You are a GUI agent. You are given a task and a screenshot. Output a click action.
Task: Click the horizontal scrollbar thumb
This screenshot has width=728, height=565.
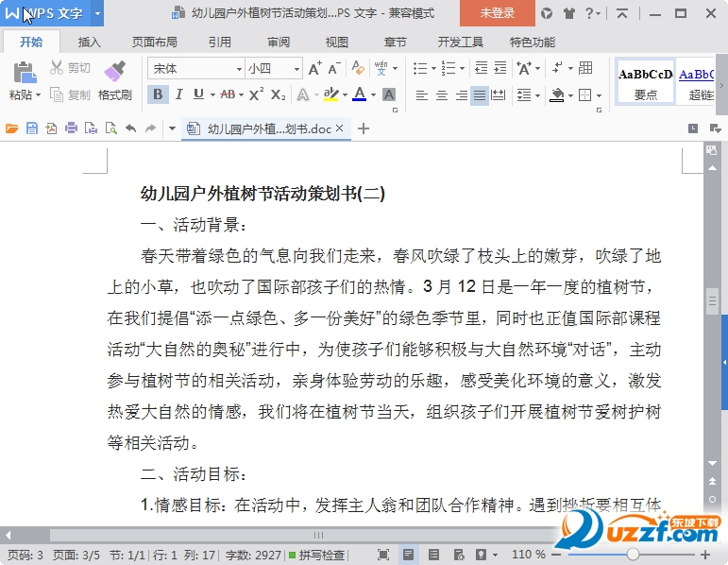click(x=318, y=535)
